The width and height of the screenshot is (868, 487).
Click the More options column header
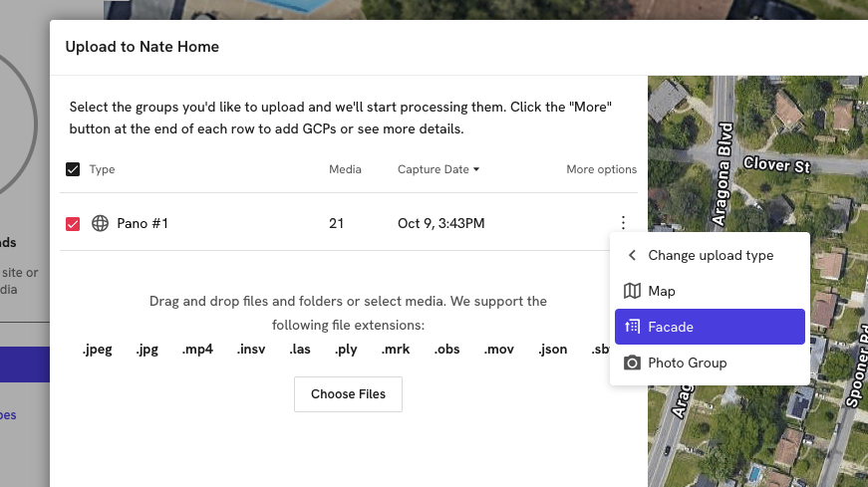(601, 169)
